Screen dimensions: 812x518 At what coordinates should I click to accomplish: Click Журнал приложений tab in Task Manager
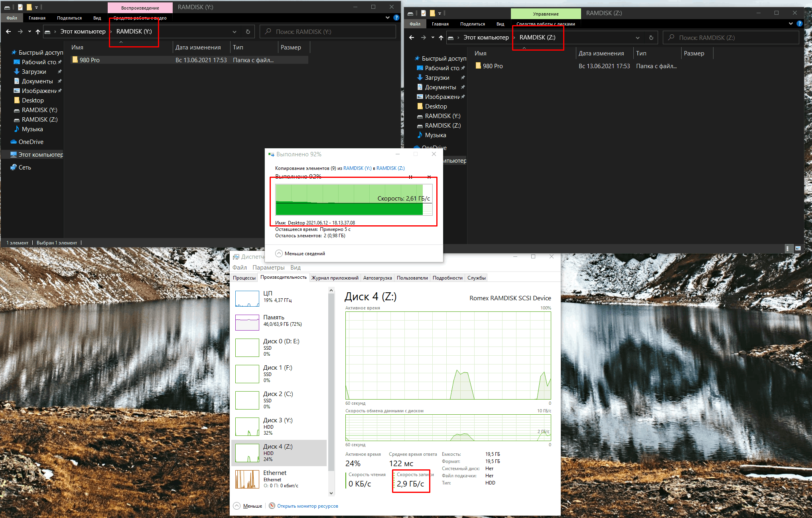coord(335,278)
